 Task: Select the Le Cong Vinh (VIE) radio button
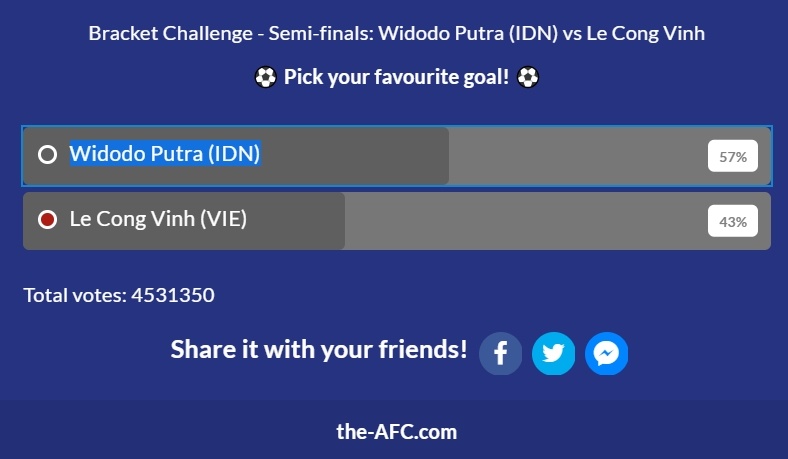[47, 220]
